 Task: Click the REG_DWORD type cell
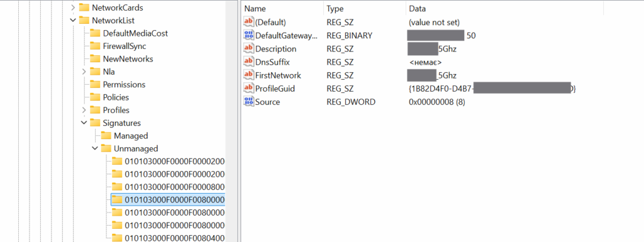[x=351, y=102]
